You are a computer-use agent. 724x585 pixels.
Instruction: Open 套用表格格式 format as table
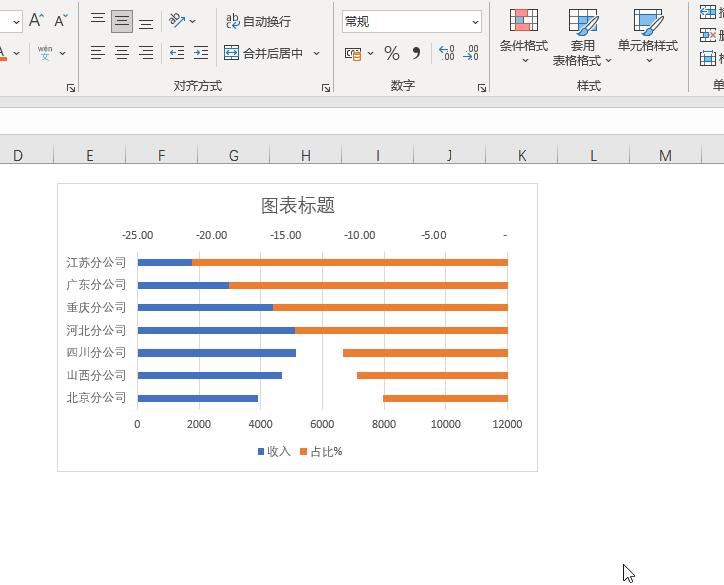[582, 37]
